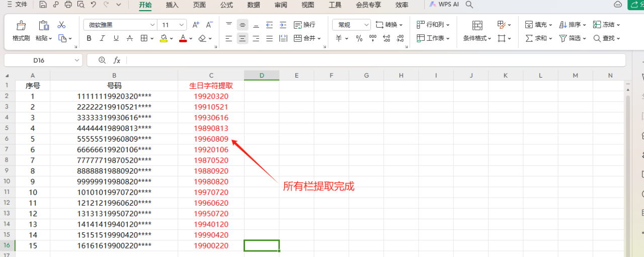The height and width of the screenshot is (257, 644).
Task: Align cell text to the right
Action: (x=256, y=38)
